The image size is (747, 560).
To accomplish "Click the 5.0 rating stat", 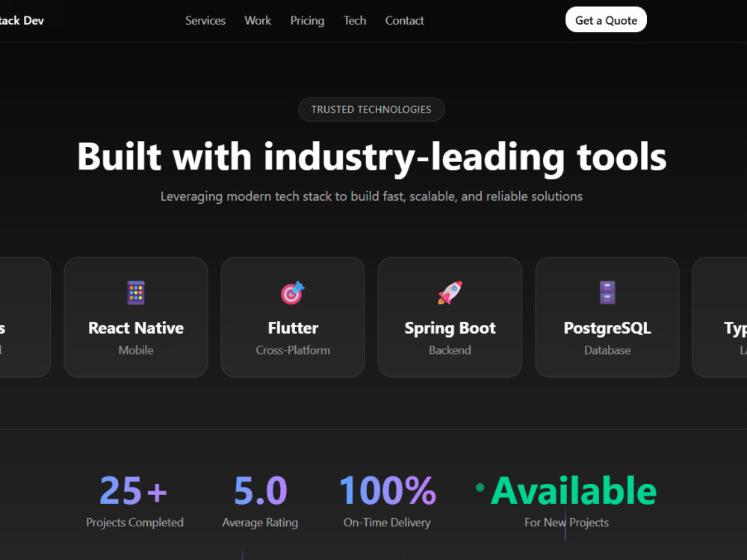I will coord(260,491).
